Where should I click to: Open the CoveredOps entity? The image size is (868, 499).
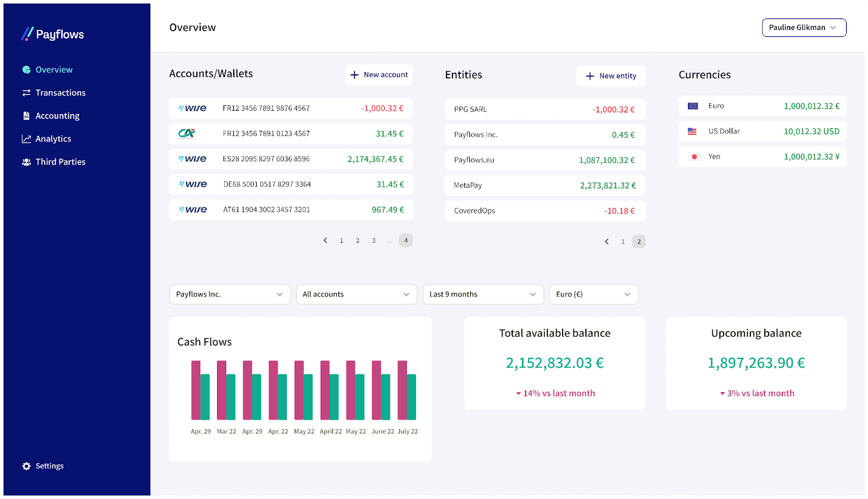pos(545,211)
